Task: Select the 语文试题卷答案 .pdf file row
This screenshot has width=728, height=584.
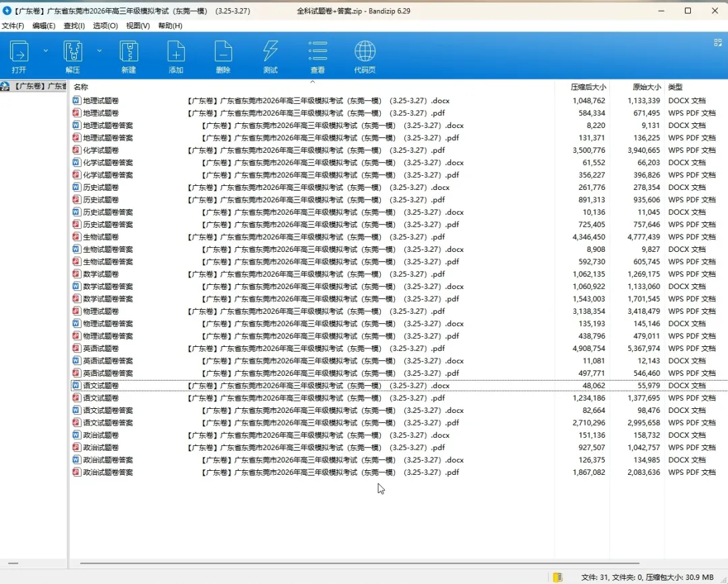Action: pyautogui.click(x=399, y=422)
